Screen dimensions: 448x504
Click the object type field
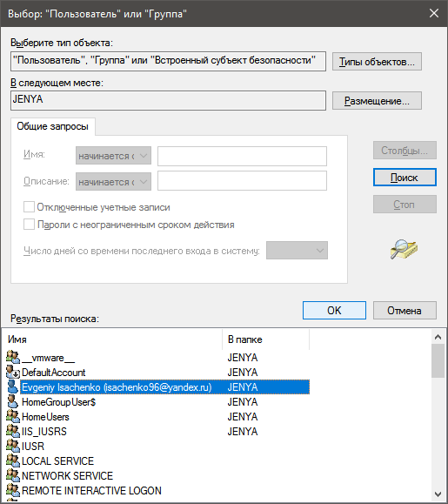coord(168,61)
